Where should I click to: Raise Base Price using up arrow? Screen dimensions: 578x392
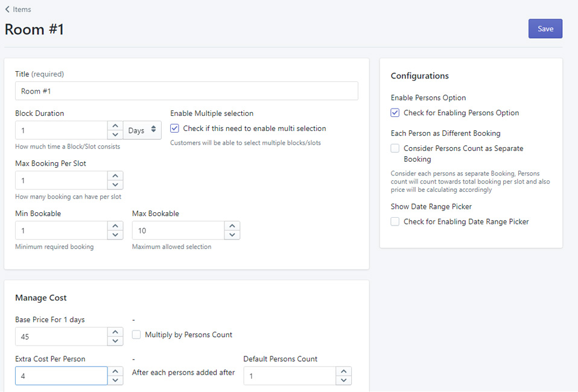tap(115, 332)
